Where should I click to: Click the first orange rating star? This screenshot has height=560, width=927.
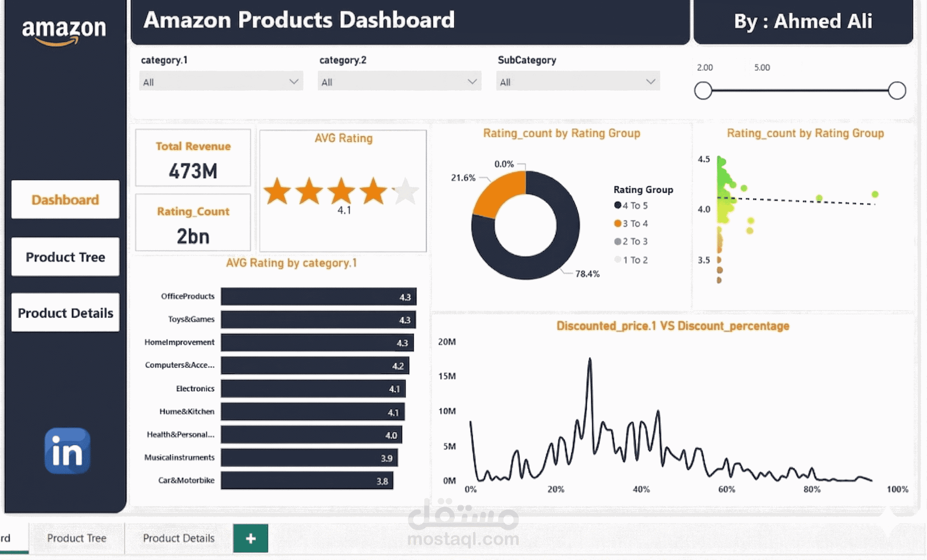277,191
